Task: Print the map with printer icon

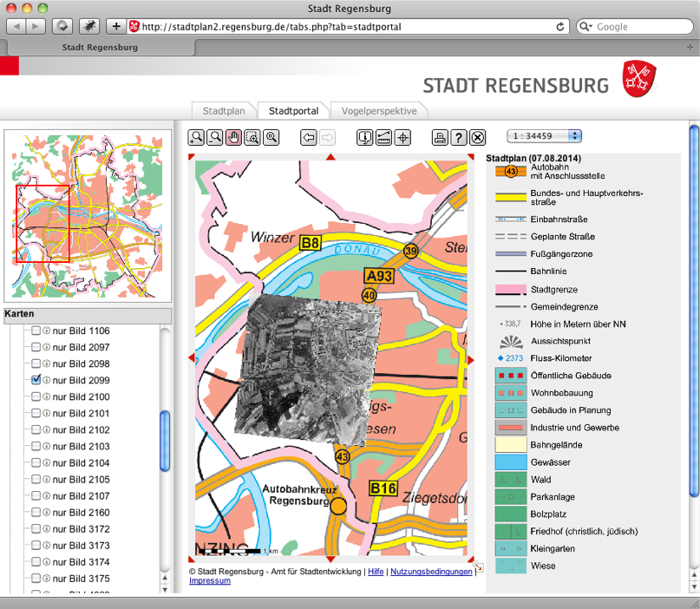Action: point(440,138)
